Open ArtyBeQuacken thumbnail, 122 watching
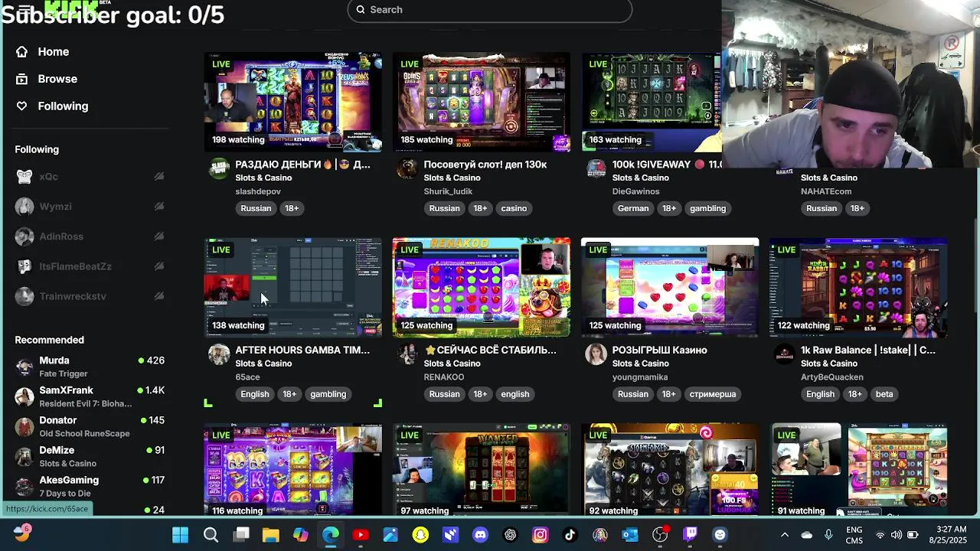Image resolution: width=980 pixels, height=551 pixels. click(x=857, y=287)
